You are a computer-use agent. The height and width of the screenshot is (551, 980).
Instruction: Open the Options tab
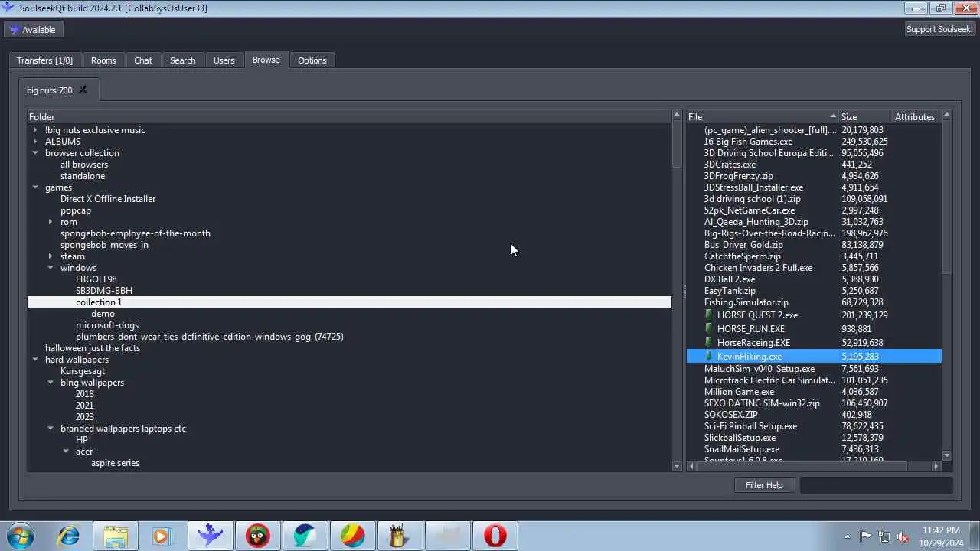pyautogui.click(x=312, y=60)
